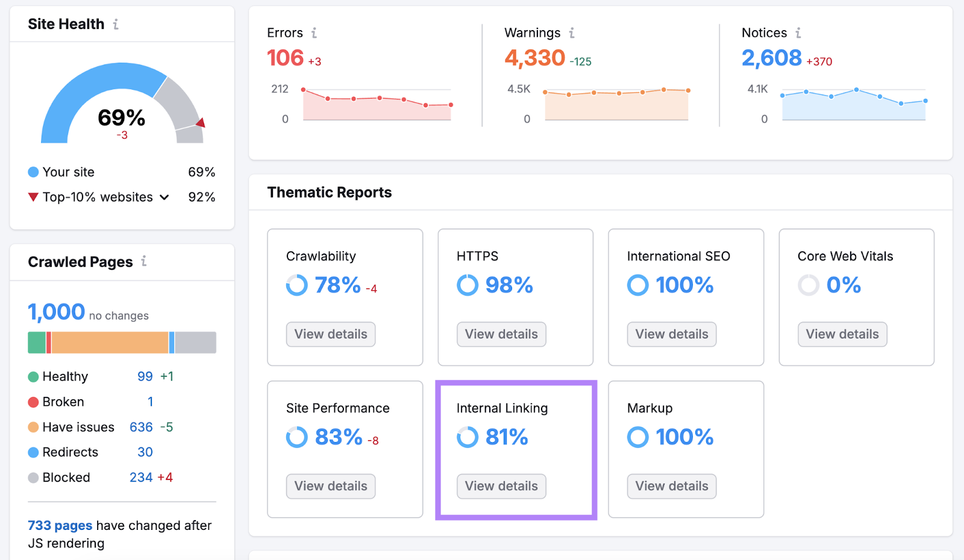Viewport: 964px width, 560px height.
Task: Click green Healthy bar segment
Action: pyautogui.click(x=37, y=343)
